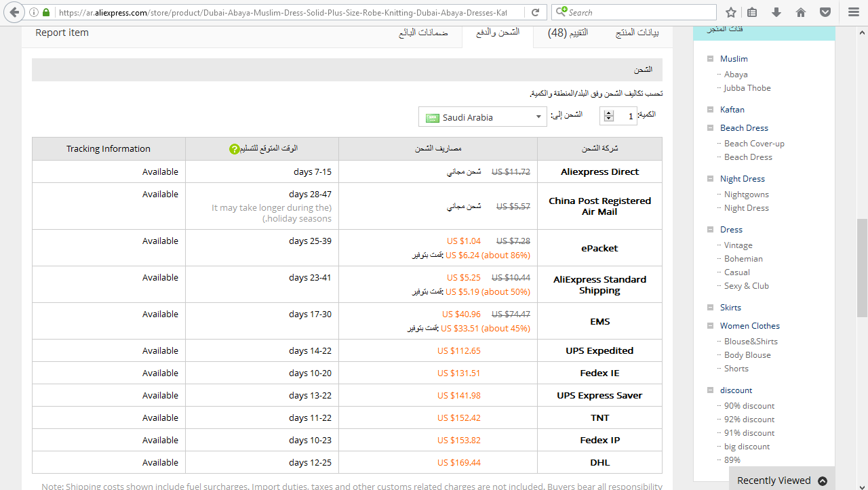Click the Report item link
Viewport: 868px width, 490px height.
tap(62, 33)
